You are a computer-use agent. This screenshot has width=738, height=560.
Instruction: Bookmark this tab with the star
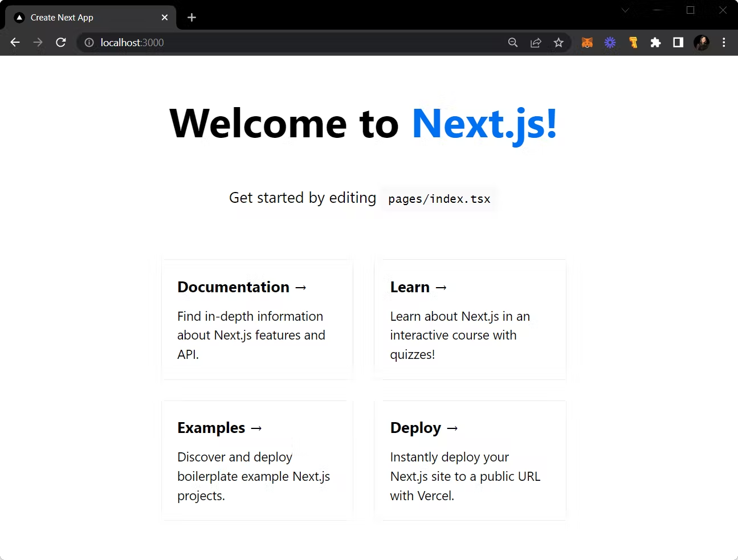pyautogui.click(x=558, y=42)
